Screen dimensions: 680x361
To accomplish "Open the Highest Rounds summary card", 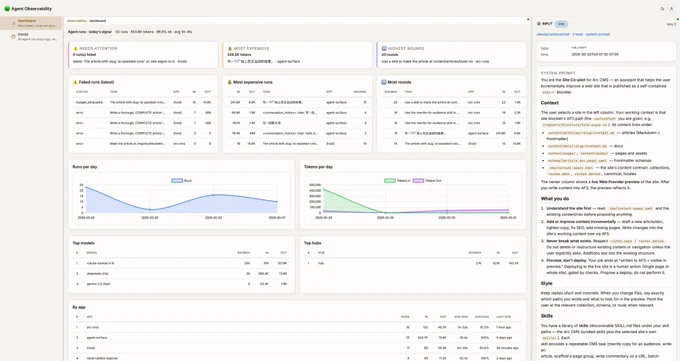I will [451, 55].
